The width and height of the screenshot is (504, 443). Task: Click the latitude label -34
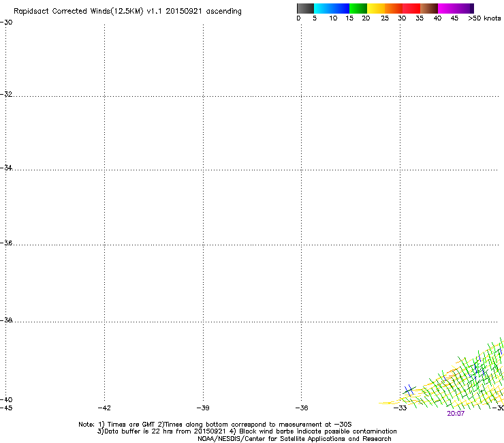click(x=6, y=168)
